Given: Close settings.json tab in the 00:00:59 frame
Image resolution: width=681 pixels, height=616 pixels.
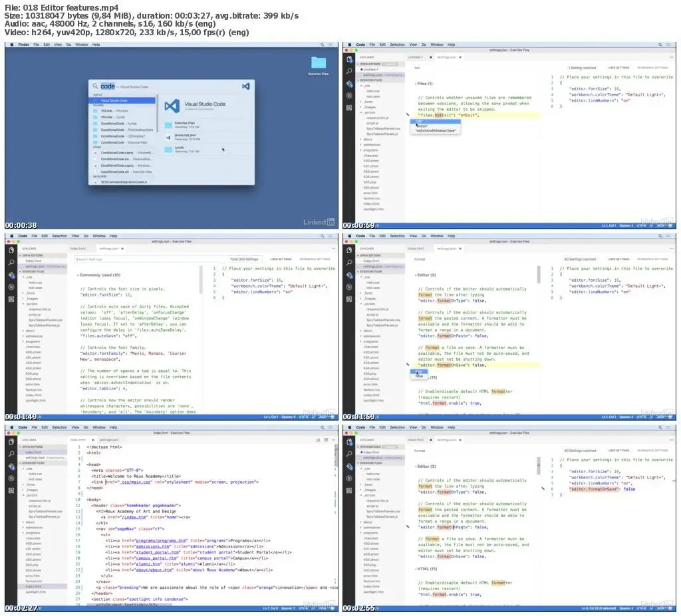Looking at the screenshot, I should pos(460,57).
